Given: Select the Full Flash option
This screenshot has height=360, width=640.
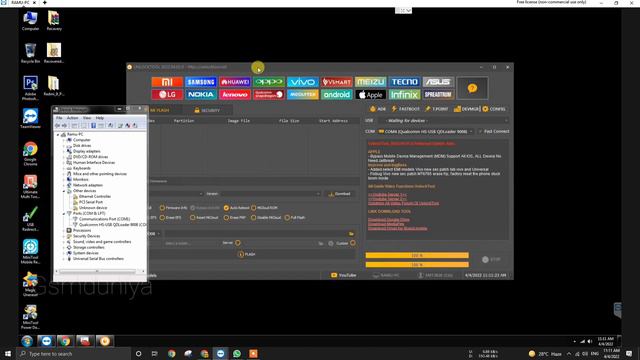Looking at the screenshot, I should (x=295, y=218).
